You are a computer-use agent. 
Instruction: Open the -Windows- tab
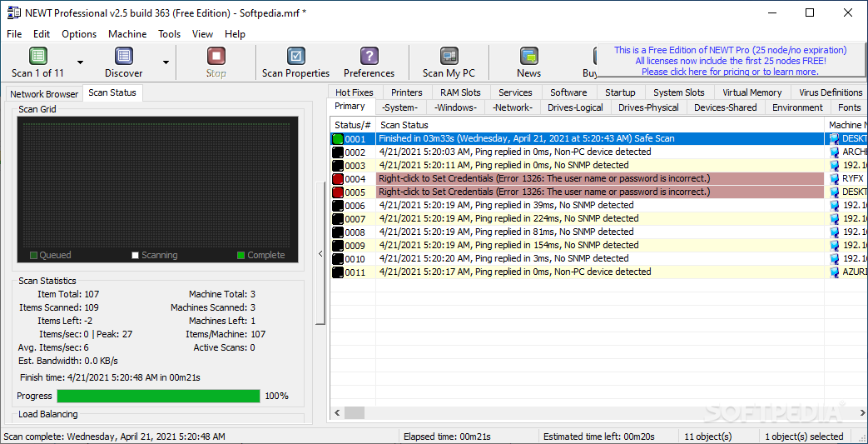tap(454, 107)
